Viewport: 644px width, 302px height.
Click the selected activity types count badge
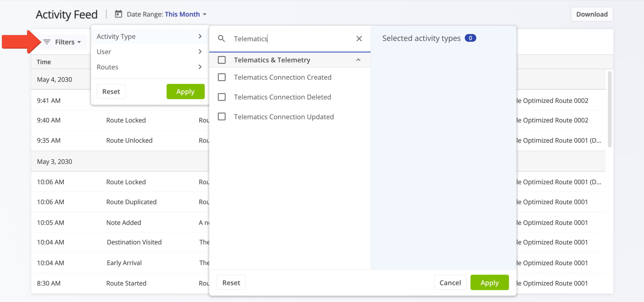click(x=470, y=38)
